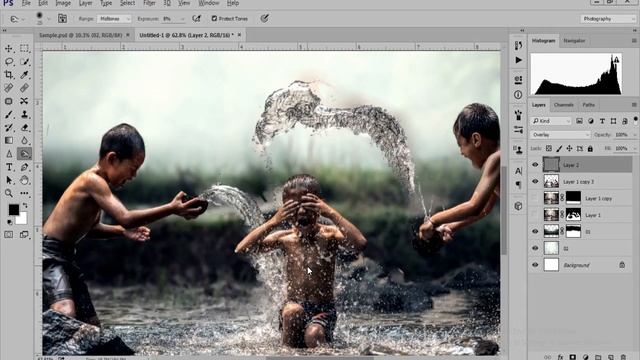Show the hidden Layer 1 layer
The image size is (640, 360).
click(535, 215)
